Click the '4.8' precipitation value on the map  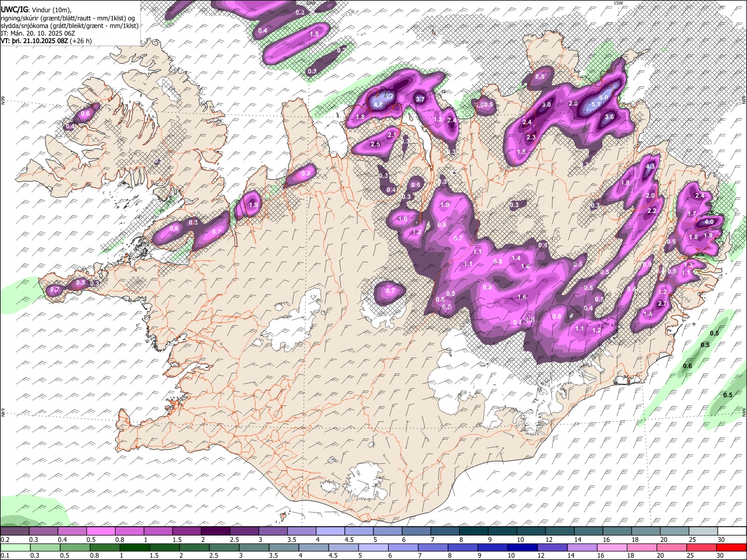pyautogui.click(x=378, y=105)
